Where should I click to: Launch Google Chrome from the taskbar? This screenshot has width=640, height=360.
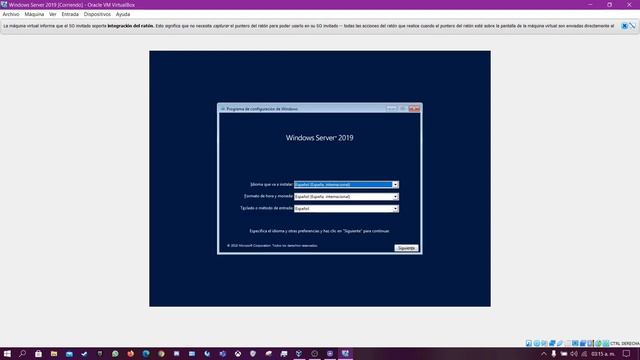point(161,353)
